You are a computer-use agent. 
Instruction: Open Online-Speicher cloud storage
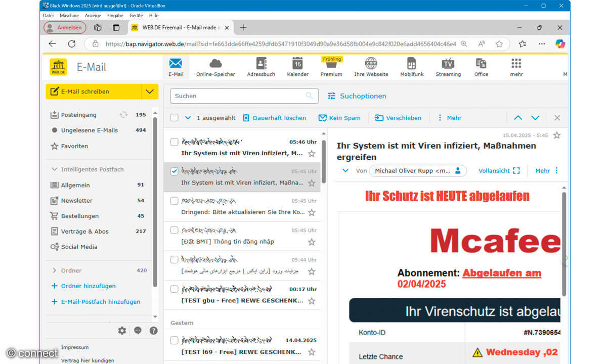(215, 67)
